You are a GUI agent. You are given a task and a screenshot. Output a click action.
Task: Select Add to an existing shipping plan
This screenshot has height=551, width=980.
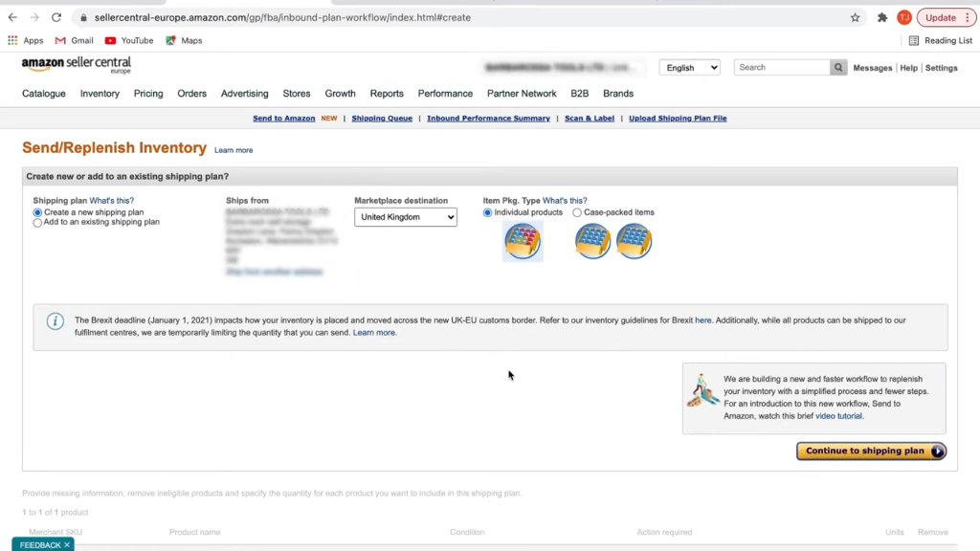pyautogui.click(x=37, y=222)
